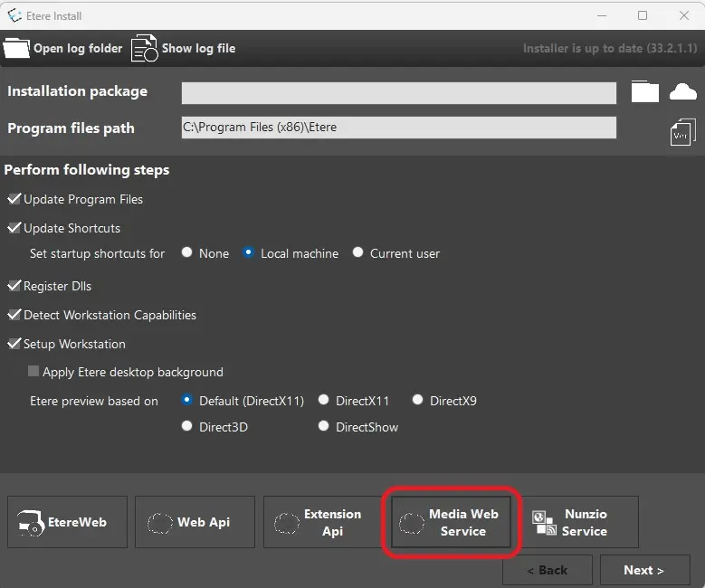Open the Web Api setup
705x588 pixels.
pyautogui.click(x=195, y=522)
